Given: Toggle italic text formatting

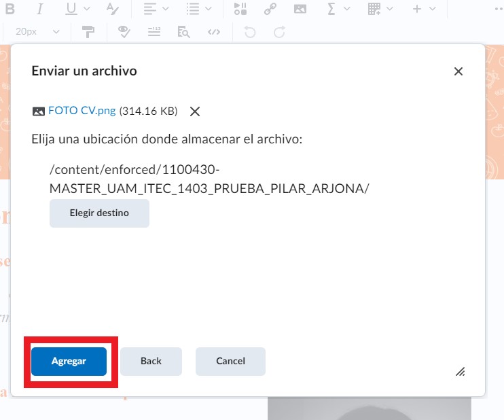Looking at the screenshot, I should pos(39,9).
